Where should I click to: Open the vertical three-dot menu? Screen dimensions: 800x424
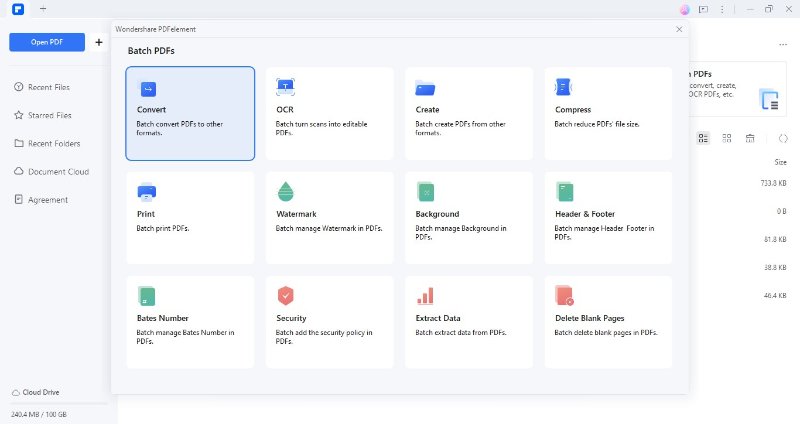coord(722,9)
